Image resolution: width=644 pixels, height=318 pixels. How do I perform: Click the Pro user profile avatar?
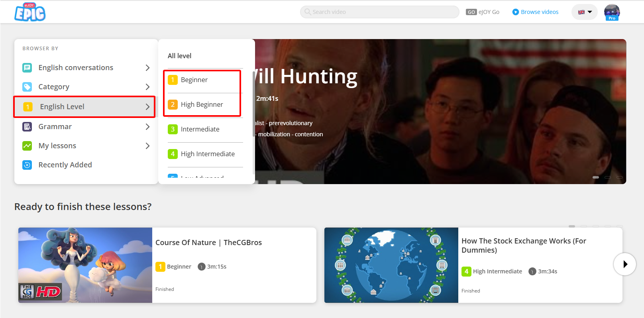612,12
